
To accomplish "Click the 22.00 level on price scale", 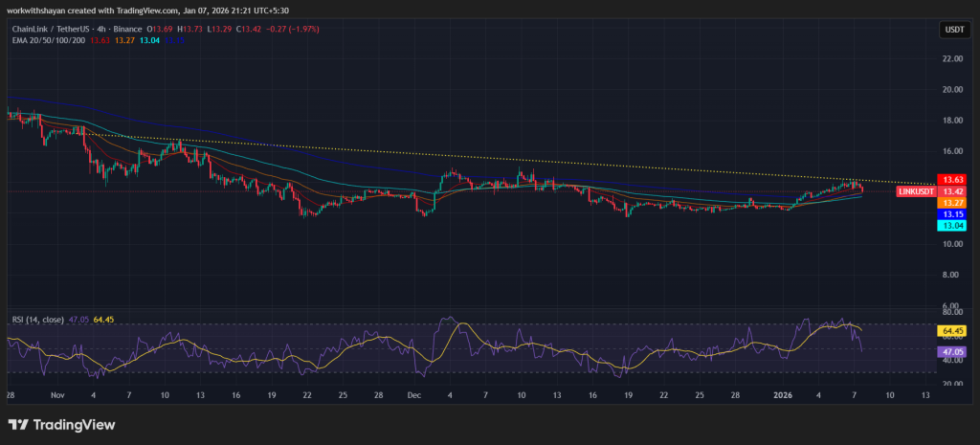I will tap(952, 59).
